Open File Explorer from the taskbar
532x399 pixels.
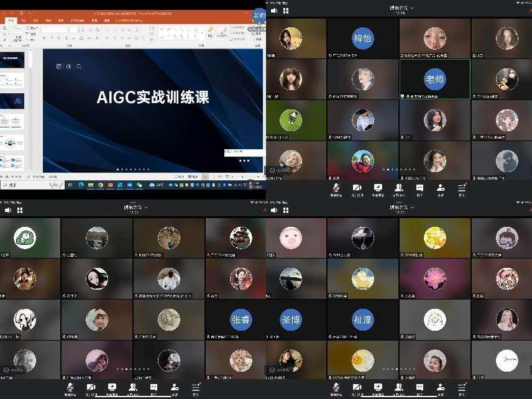tap(91, 185)
